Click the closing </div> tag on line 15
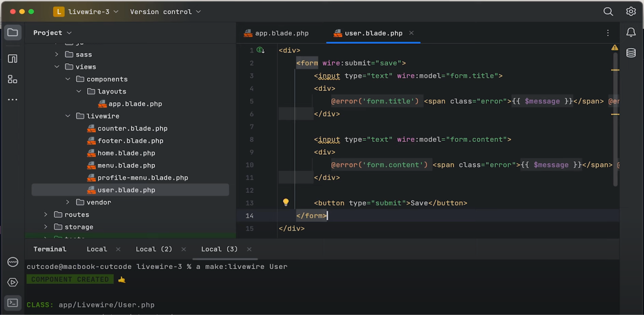The height and width of the screenshot is (315, 644). (291, 228)
